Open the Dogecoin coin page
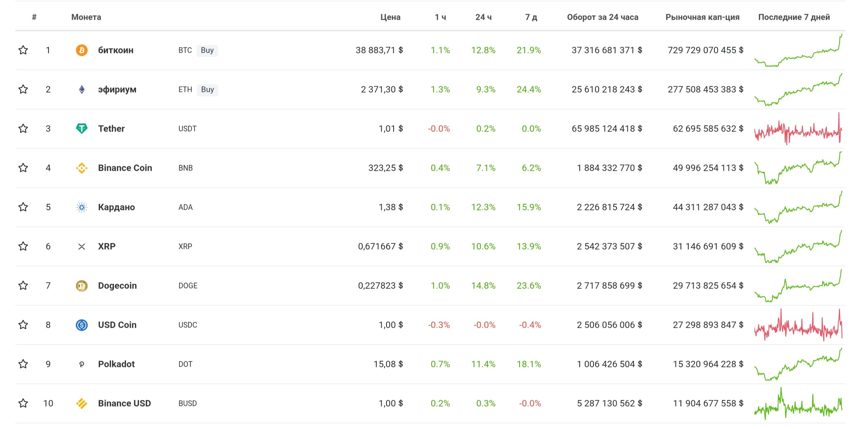 pyautogui.click(x=117, y=286)
